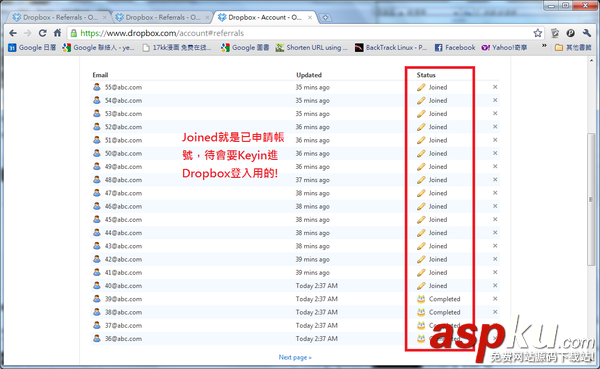Click the crown icon for 39@abc.com's Completed status
The width and height of the screenshot is (600, 369).
[421, 299]
